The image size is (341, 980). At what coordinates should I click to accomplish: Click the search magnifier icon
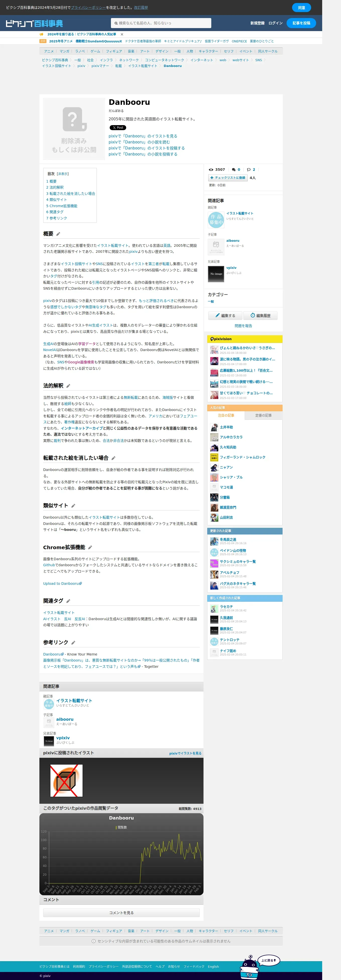(x=116, y=23)
